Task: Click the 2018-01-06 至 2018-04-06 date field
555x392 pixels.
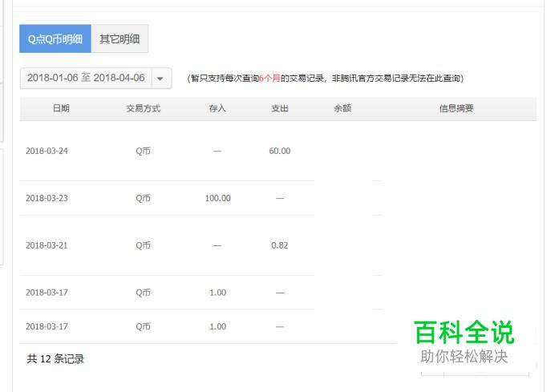Action: click(86, 79)
